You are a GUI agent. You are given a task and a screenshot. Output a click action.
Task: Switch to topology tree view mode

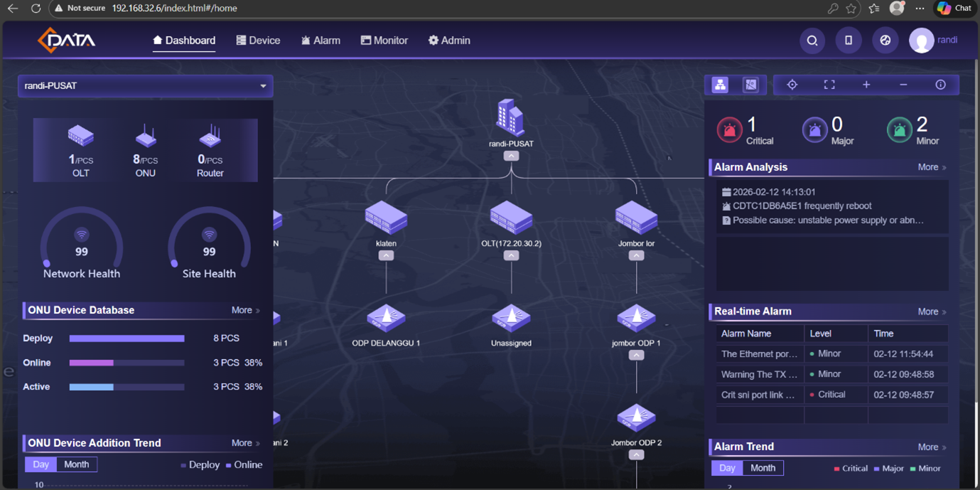point(720,85)
